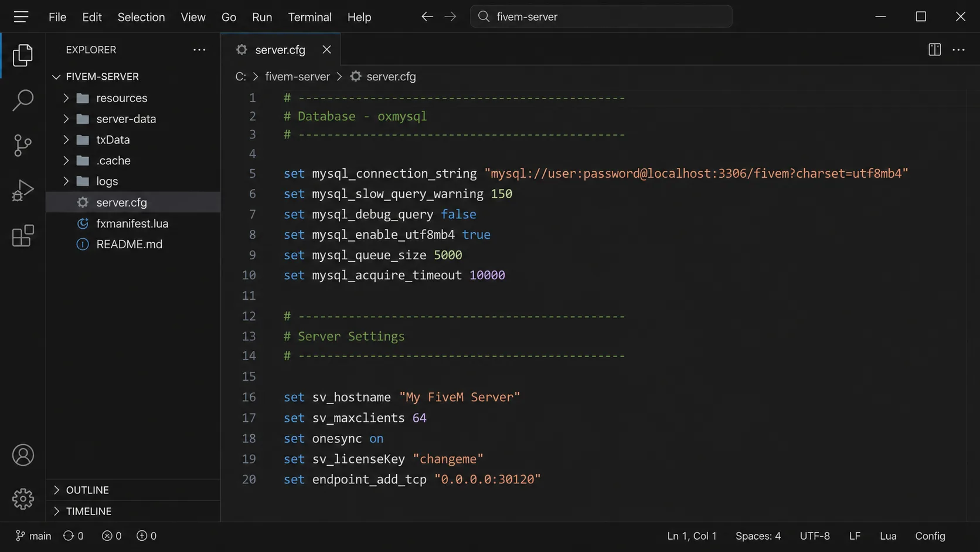Click the UTF-8 encoding indicator
Image resolution: width=980 pixels, height=552 pixels.
point(815,536)
